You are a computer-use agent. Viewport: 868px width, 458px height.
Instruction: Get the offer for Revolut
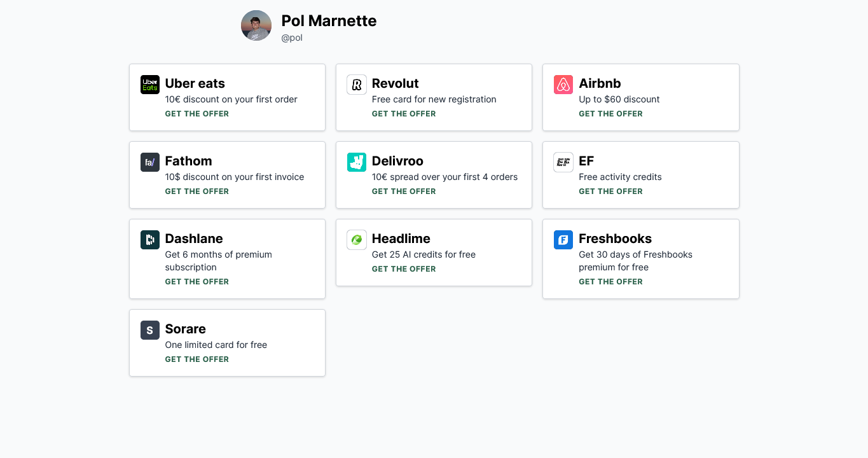[404, 114]
